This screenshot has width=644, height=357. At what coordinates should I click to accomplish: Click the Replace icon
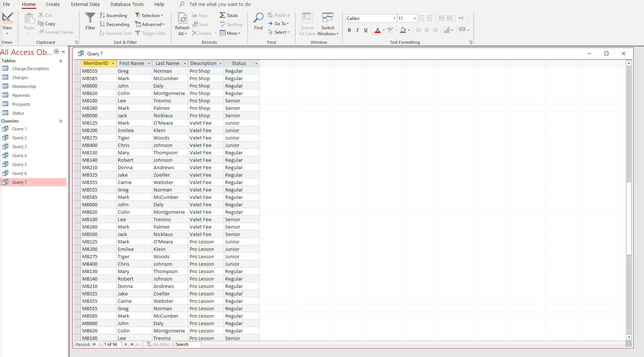(x=270, y=15)
